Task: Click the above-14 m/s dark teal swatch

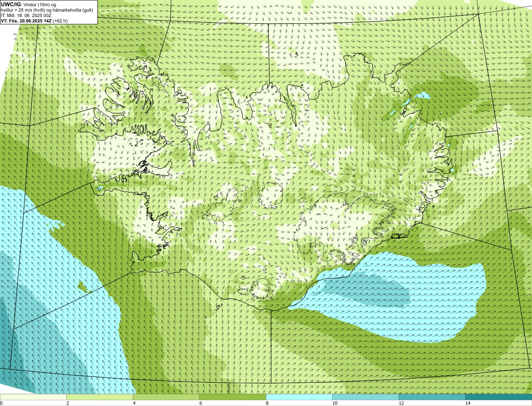Action: (499, 397)
